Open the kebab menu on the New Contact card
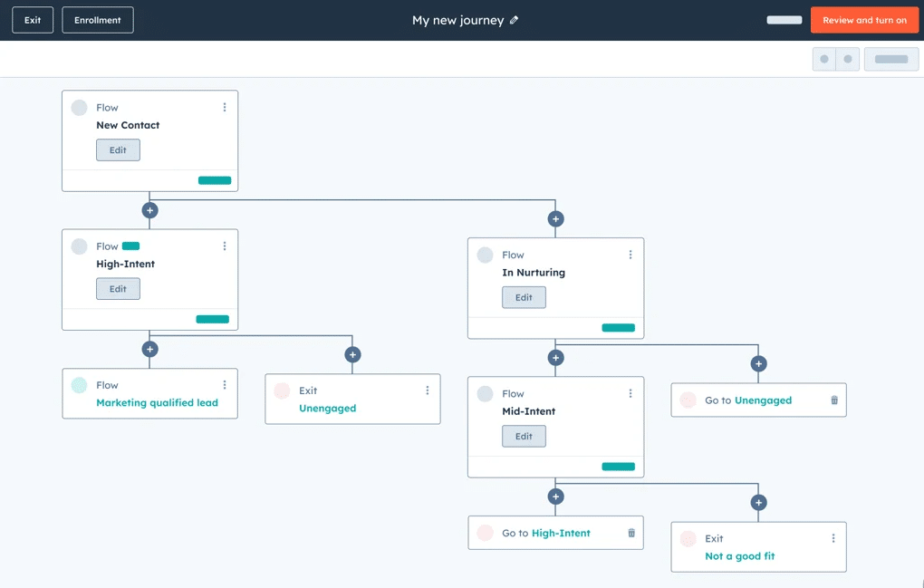This screenshot has height=588, width=924. 225,107
